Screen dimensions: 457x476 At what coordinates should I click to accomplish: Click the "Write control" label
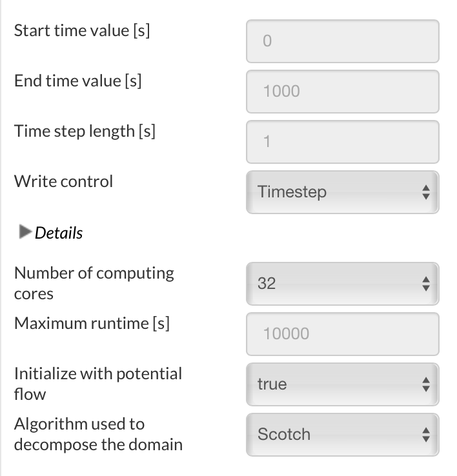point(63,181)
